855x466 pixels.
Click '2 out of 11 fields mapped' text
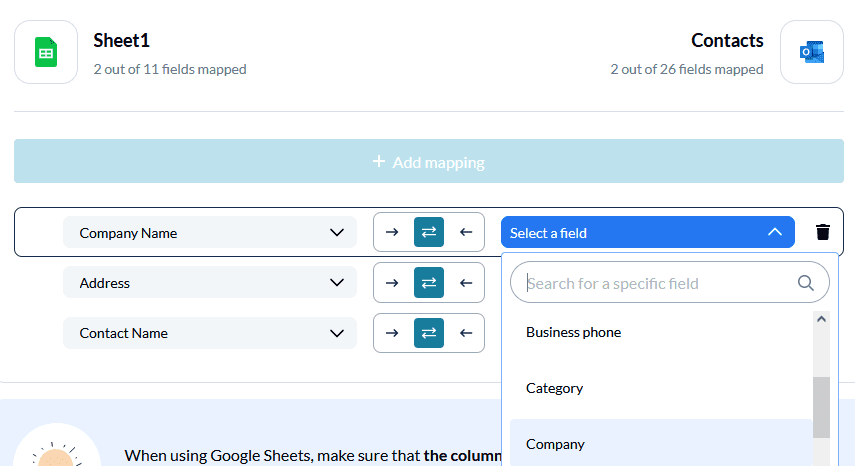pos(170,69)
